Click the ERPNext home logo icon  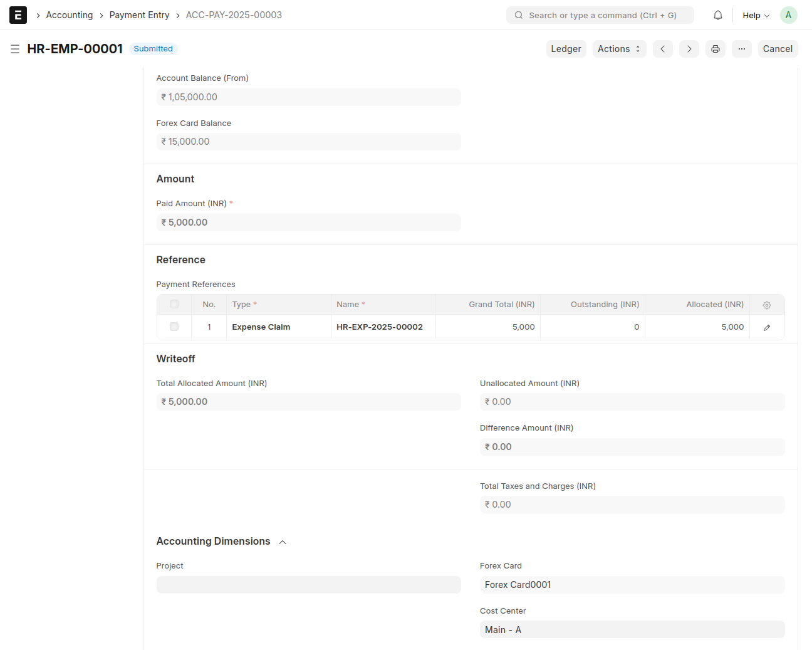[18, 15]
